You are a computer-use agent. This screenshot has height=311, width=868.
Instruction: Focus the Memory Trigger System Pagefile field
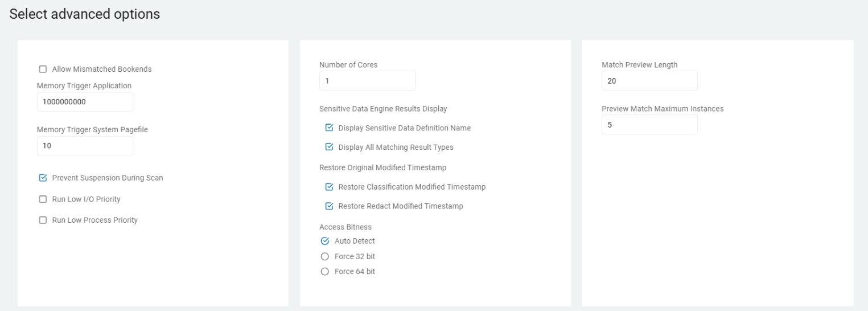pyautogui.click(x=85, y=146)
